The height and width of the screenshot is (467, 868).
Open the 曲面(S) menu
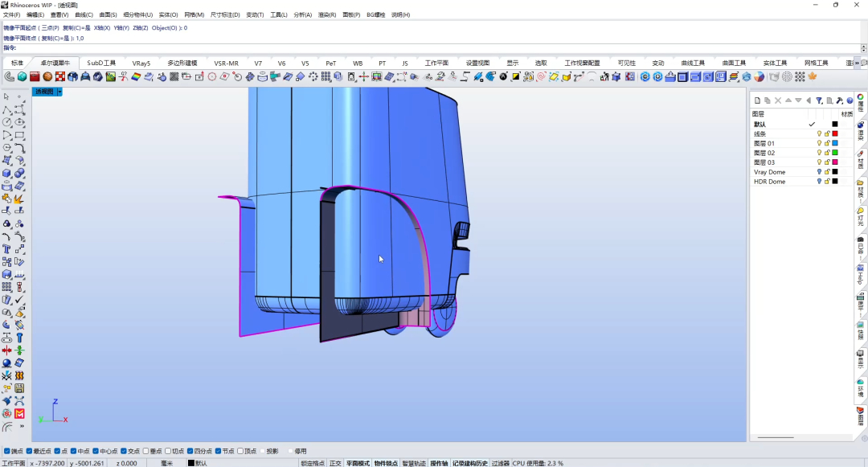tap(108, 15)
